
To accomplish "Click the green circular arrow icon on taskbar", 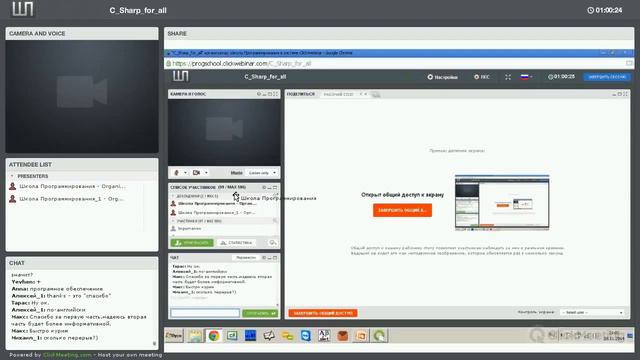I will click(379, 336).
